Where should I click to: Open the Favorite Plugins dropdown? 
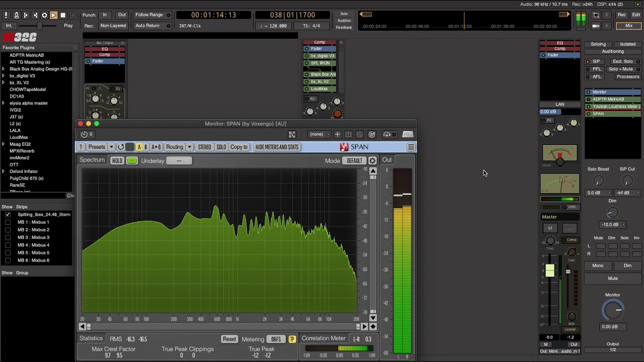(39, 48)
